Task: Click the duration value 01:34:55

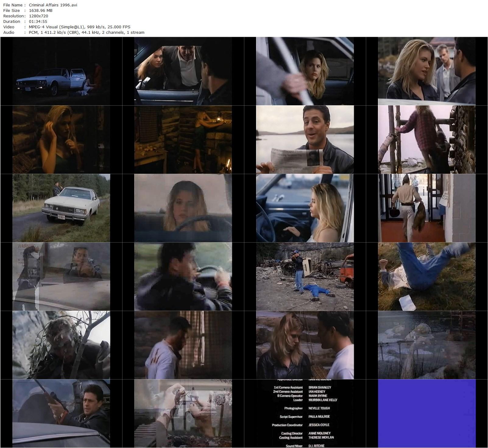Action: [38, 21]
